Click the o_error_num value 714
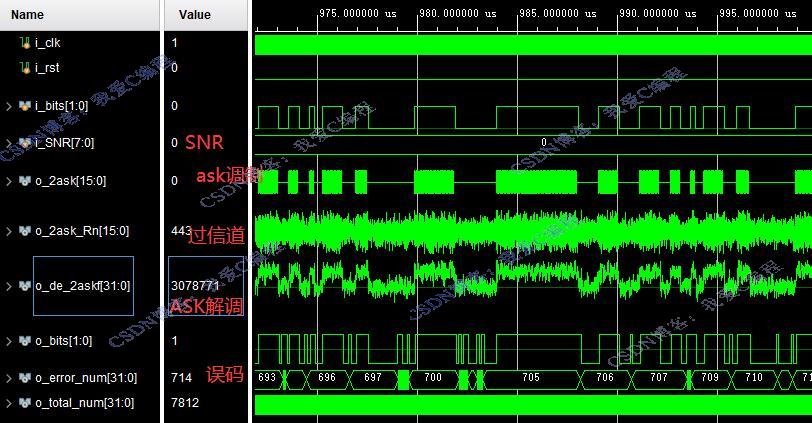This screenshot has width=812, height=423. [x=181, y=378]
